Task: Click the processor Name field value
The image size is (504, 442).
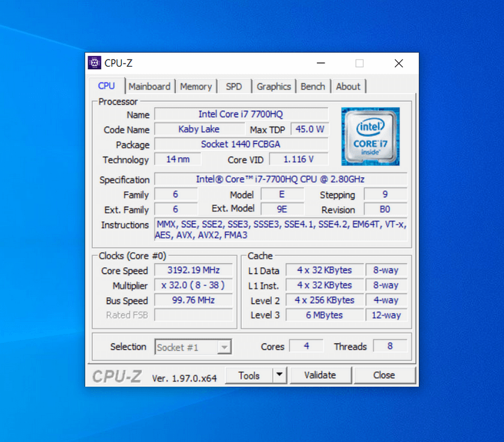Action: [241, 114]
